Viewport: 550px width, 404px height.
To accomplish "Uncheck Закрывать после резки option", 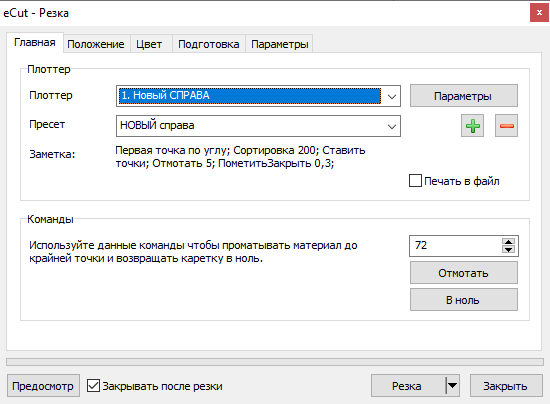I will pos(93,385).
